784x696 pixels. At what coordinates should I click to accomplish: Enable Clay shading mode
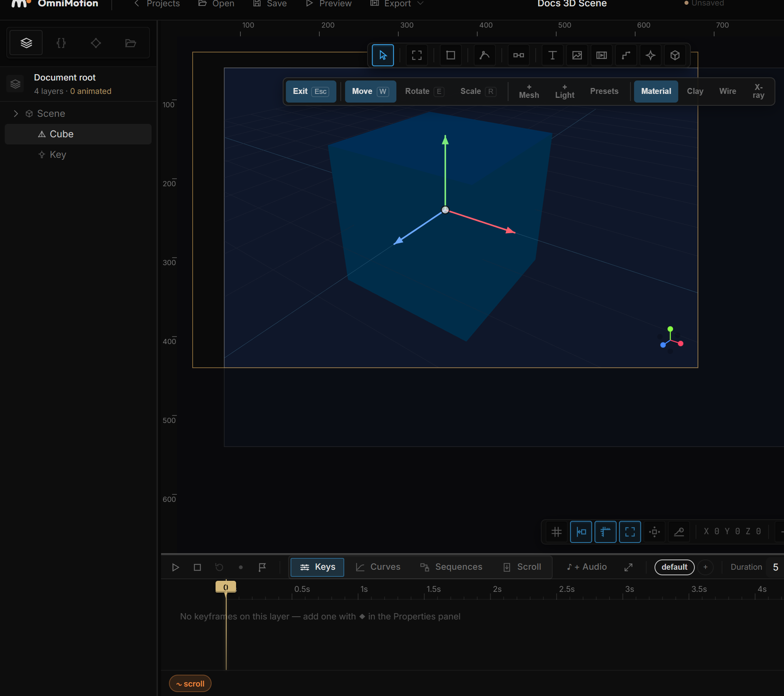coord(695,91)
